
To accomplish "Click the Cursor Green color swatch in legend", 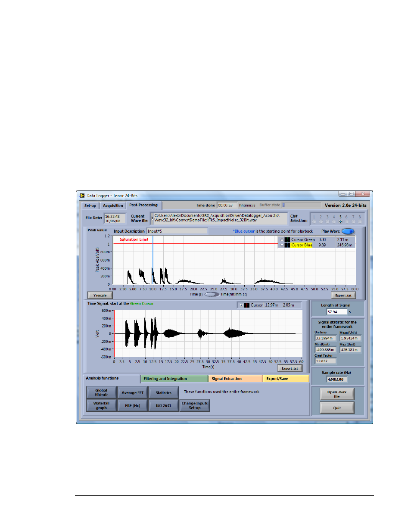I will coord(287,240).
